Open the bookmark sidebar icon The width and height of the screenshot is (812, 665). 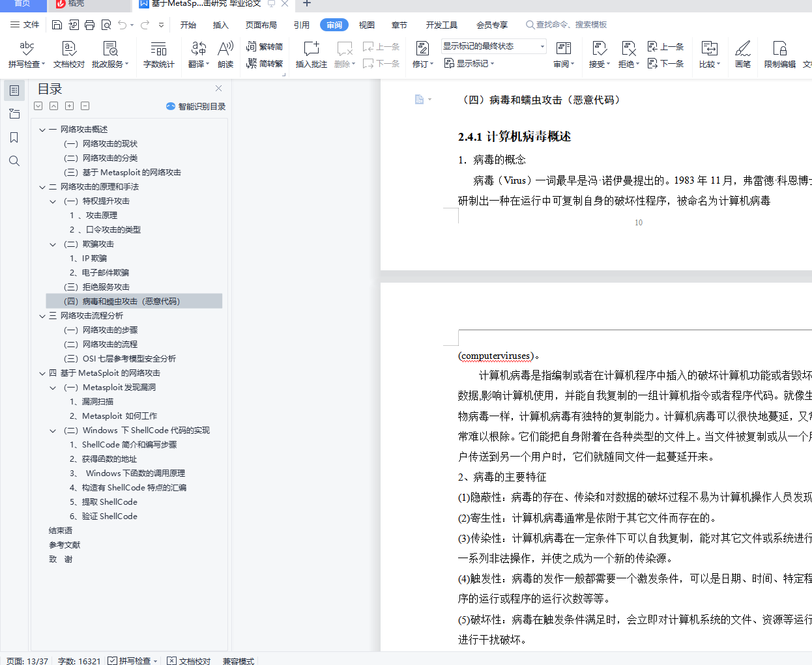(x=14, y=137)
